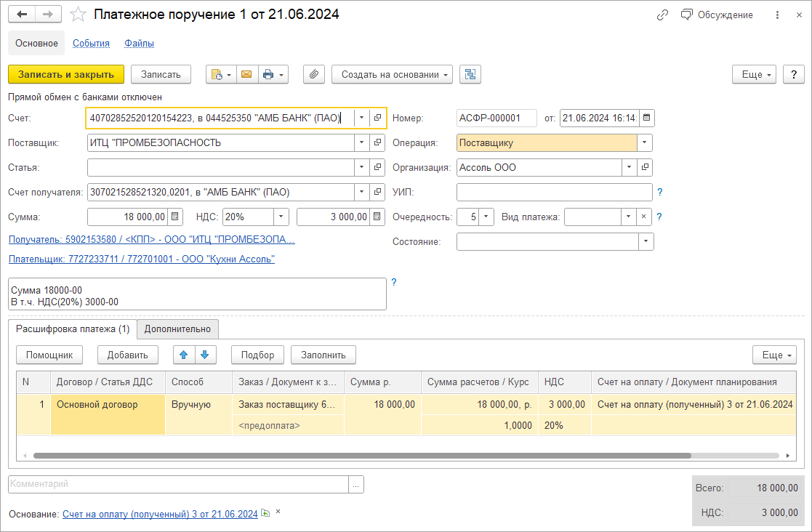Open calendar picker for document date
The width and height of the screenshot is (812, 532).
point(646,118)
